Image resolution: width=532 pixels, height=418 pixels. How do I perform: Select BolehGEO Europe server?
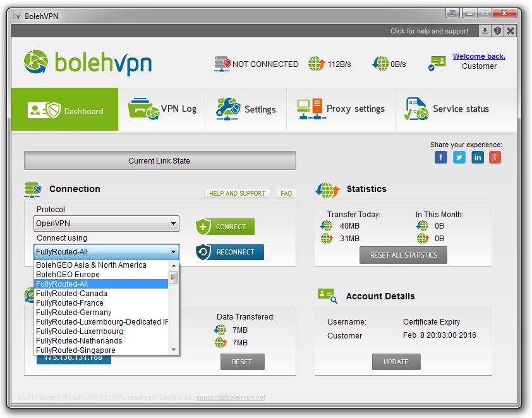click(101, 274)
